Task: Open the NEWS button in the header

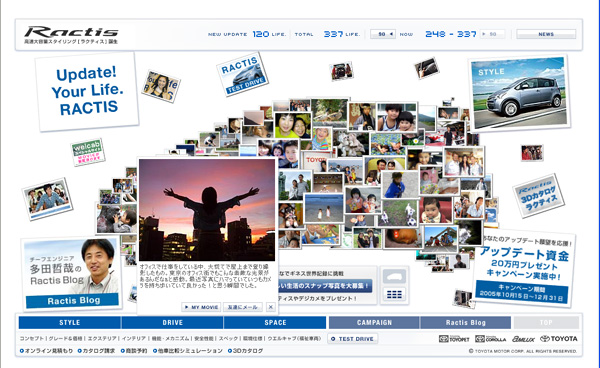Action: coord(546,34)
